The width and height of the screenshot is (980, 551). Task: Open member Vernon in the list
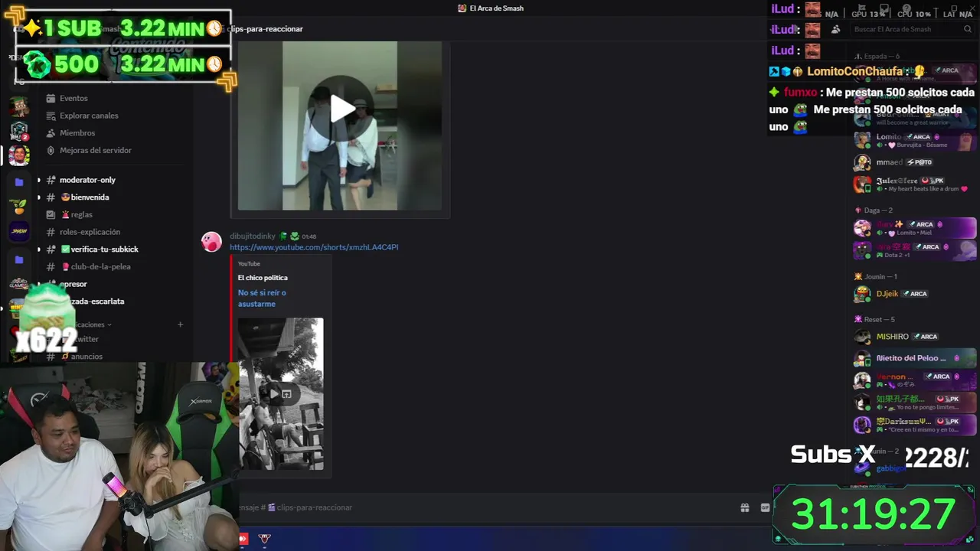tap(914, 380)
